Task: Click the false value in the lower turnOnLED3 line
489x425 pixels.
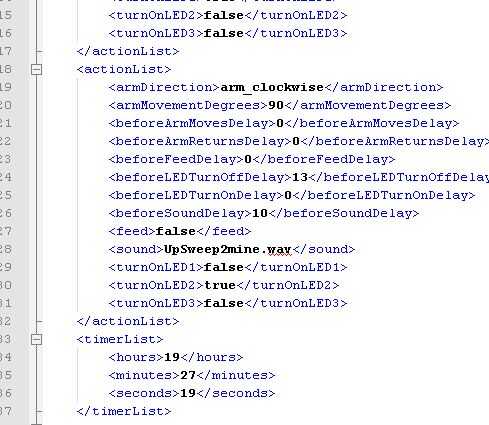Action: [224, 303]
